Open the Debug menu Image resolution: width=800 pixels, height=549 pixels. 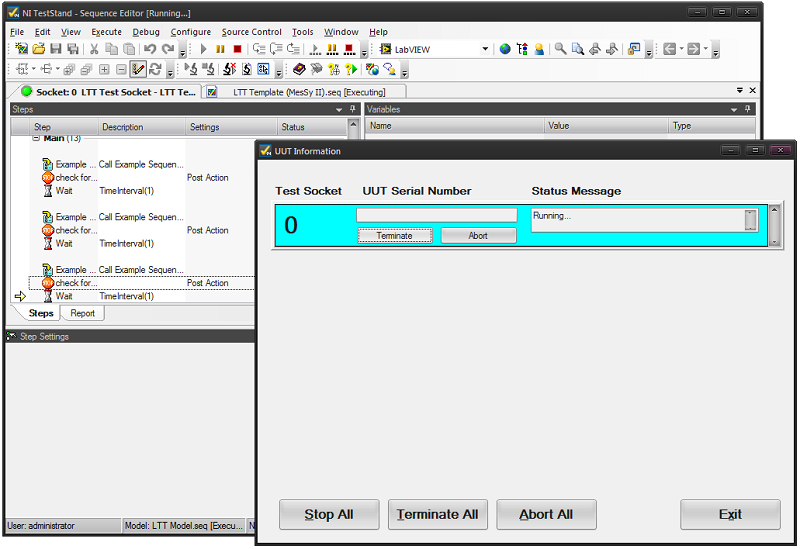(146, 32)
